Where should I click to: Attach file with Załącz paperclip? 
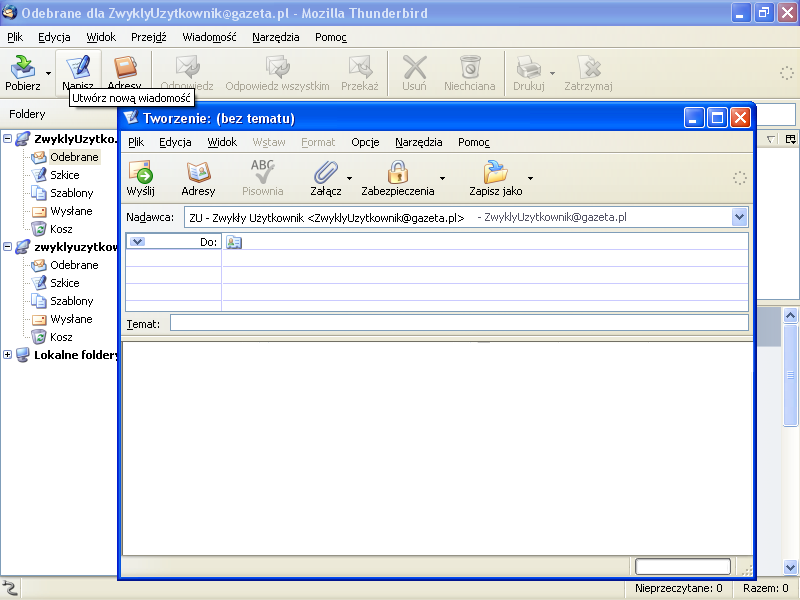[x=326, y=172]
